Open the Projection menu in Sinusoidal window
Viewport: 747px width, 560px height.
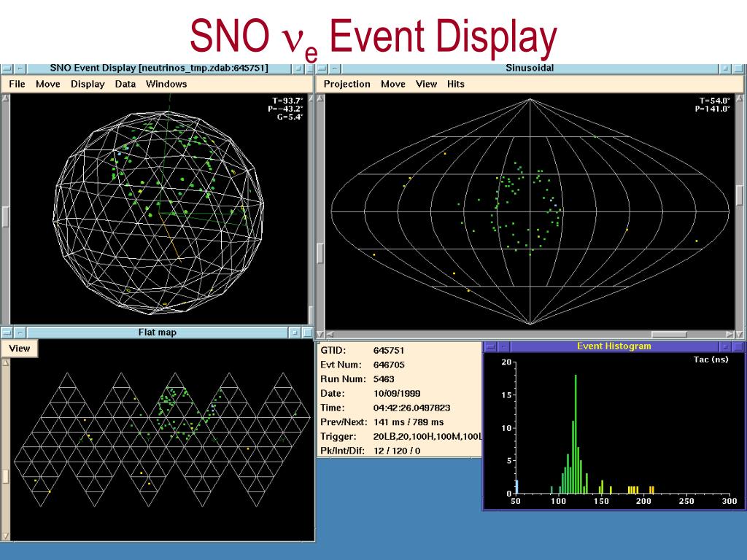click(x=347, y=84)
